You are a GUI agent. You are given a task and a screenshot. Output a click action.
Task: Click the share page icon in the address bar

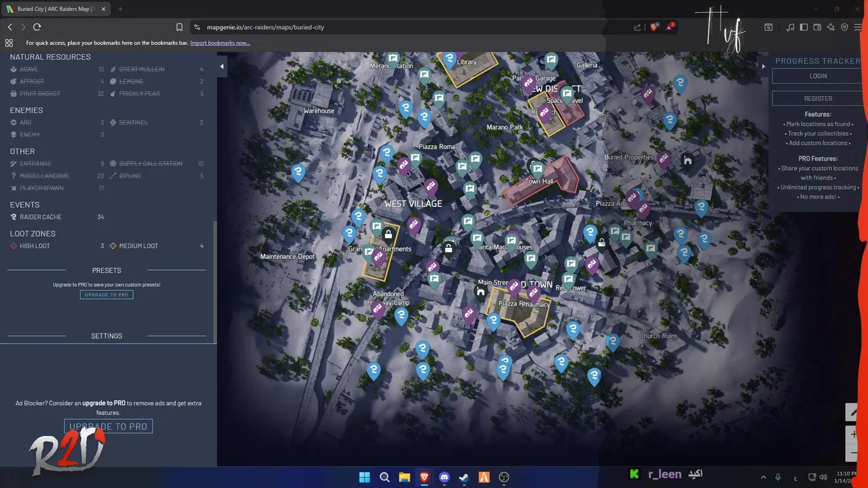(637, 27)
